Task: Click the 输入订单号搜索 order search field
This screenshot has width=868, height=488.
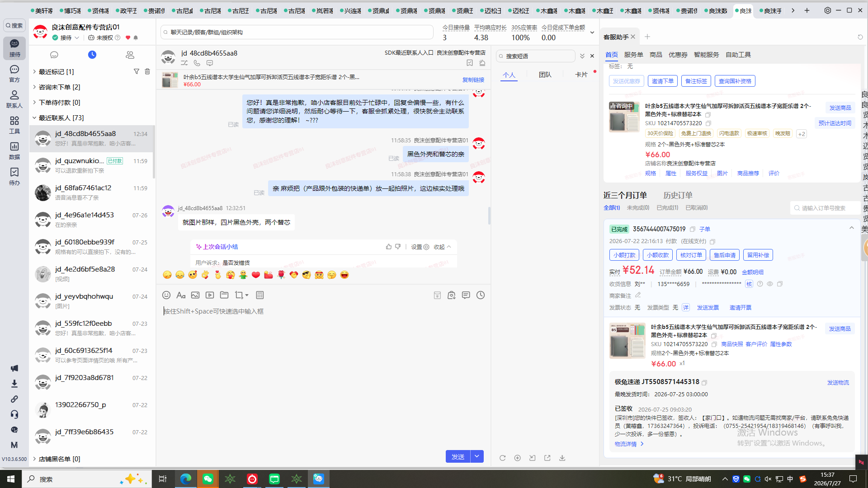Action: (825, 208)
